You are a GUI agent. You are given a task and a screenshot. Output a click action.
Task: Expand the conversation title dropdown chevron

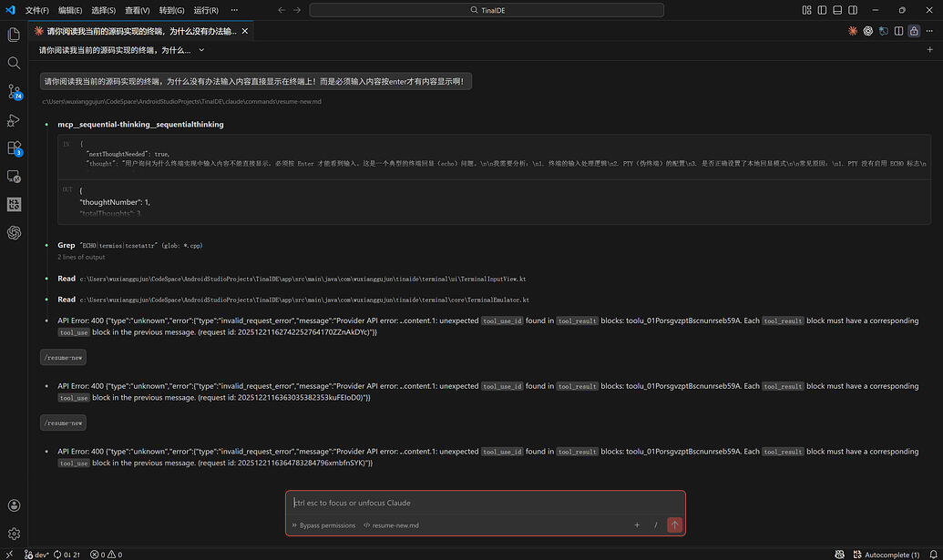click(201, 50)
